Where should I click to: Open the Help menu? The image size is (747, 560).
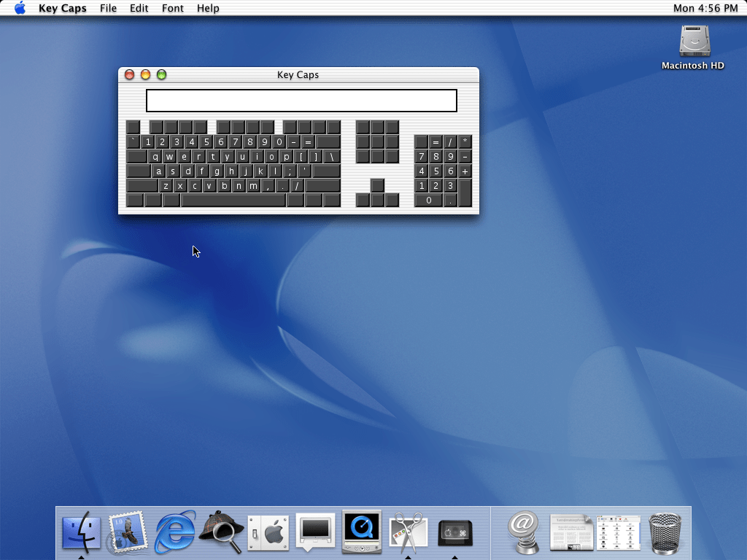point(208,8)
